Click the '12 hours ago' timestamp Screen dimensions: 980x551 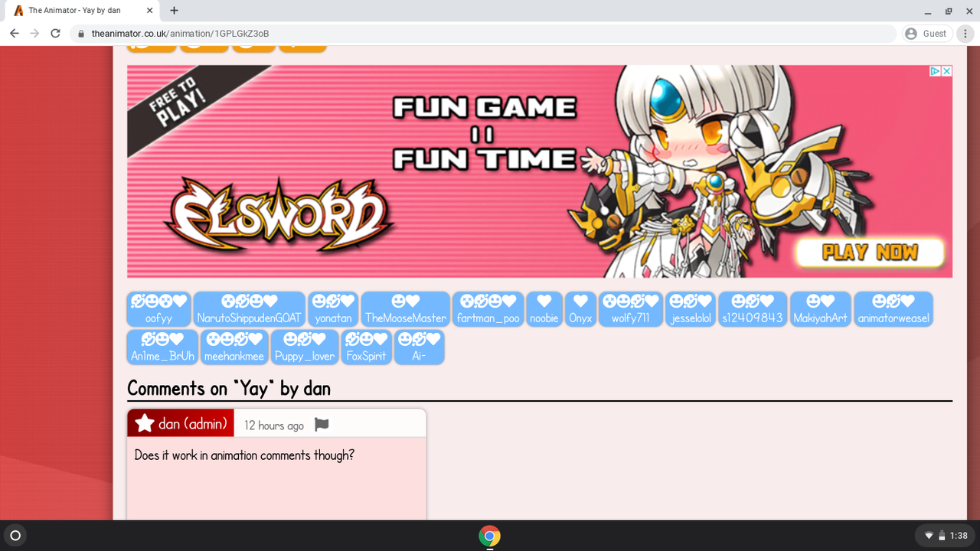pos(274,425)
